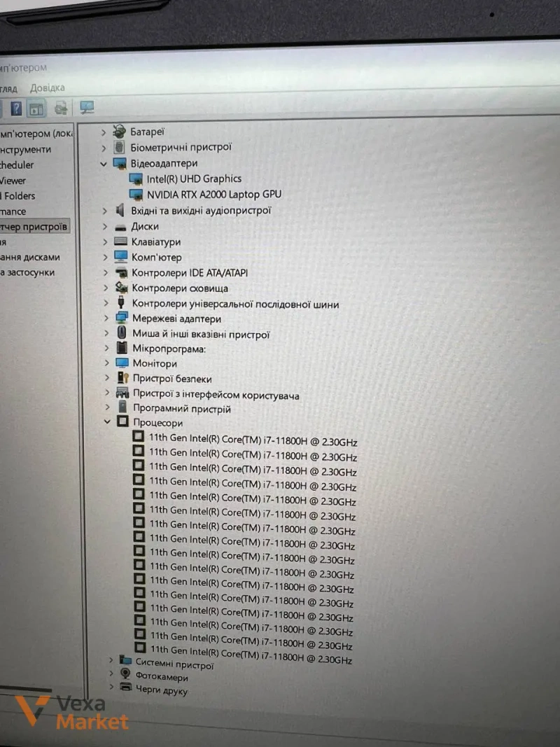Click the Системні пристрої folder icon
The image size is (560, 747).
(x=126, y=659)
